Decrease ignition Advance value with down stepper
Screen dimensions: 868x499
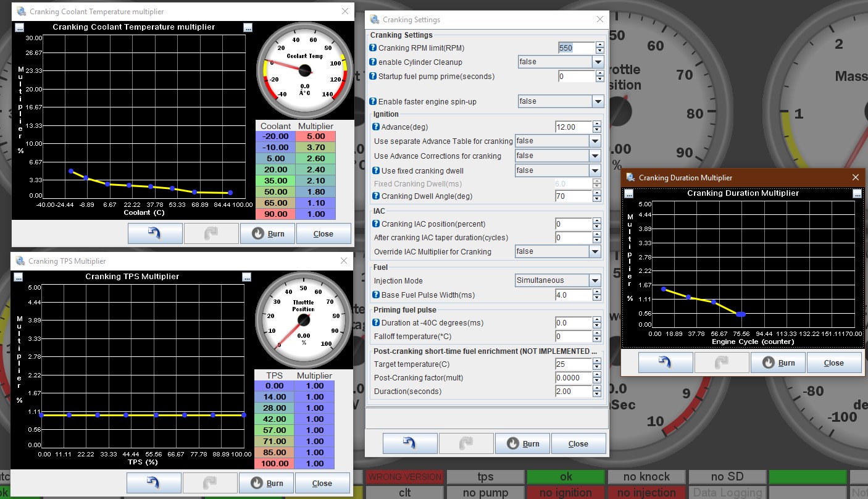[x=596, y=130]
